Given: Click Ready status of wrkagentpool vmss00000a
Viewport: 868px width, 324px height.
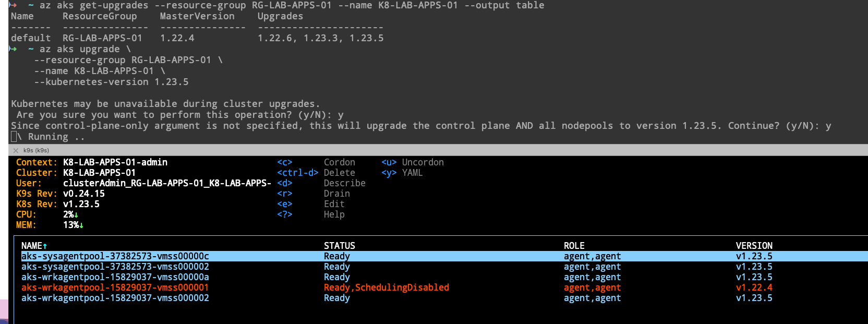Looking at the screenshot, I should [337, 277].
